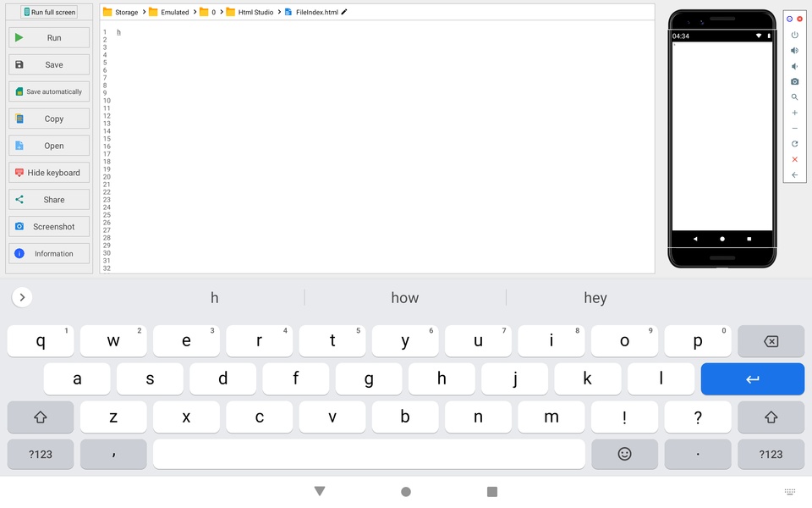Tap the exclamation mark key
Viewport: 812px width, 508px height.
(624, 417)
